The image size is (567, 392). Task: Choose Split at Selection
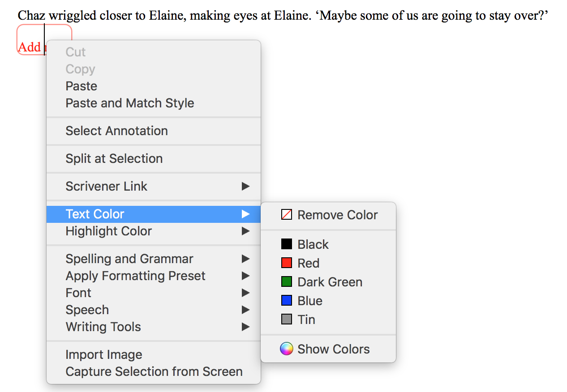tap(114, 158)
